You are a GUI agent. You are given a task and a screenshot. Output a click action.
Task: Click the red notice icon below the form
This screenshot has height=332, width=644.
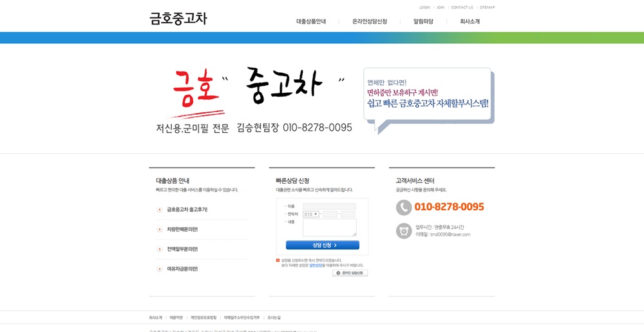pyautogui.click(x=278, y=260)
